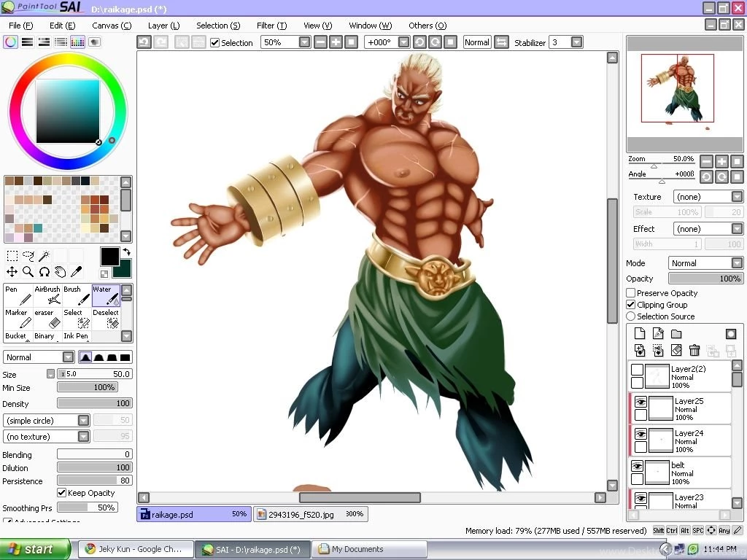Viewport: 747px width, 560px height.
Task: Create a new normal layer
Action: tap(640, 333)
